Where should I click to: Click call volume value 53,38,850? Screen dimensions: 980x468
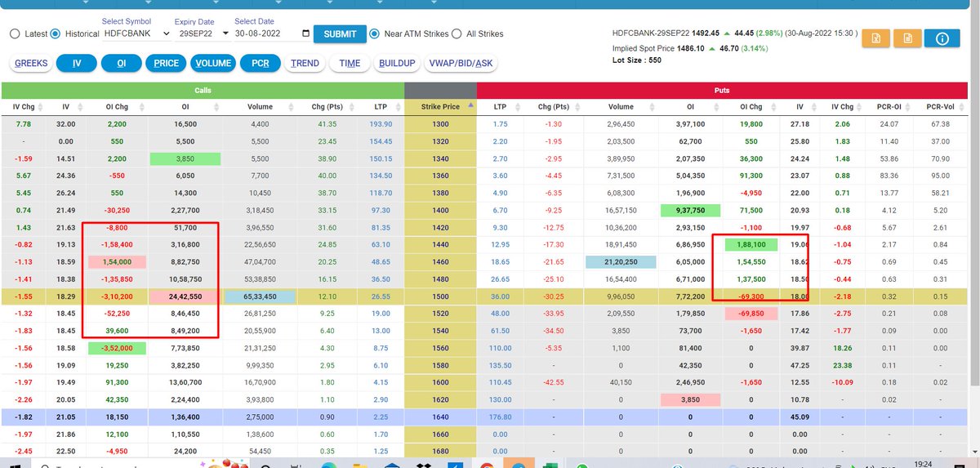[260, 278]
